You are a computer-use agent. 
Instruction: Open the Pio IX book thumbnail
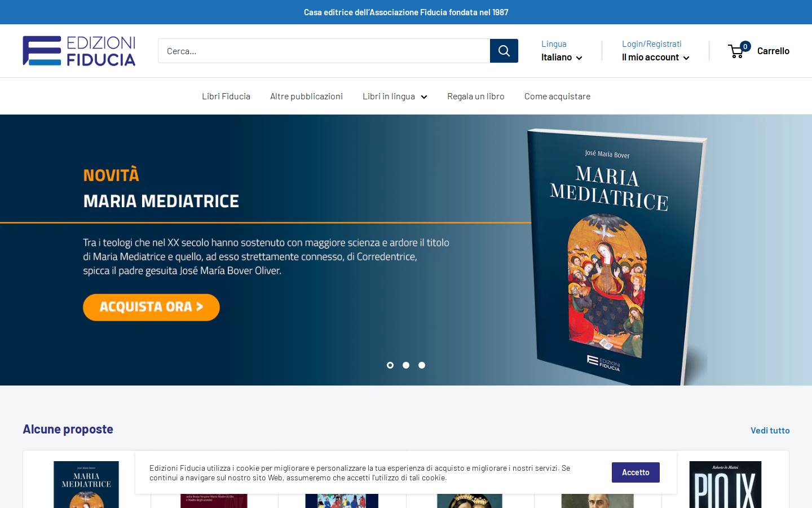pyautogui.click(x=725, y=484)
